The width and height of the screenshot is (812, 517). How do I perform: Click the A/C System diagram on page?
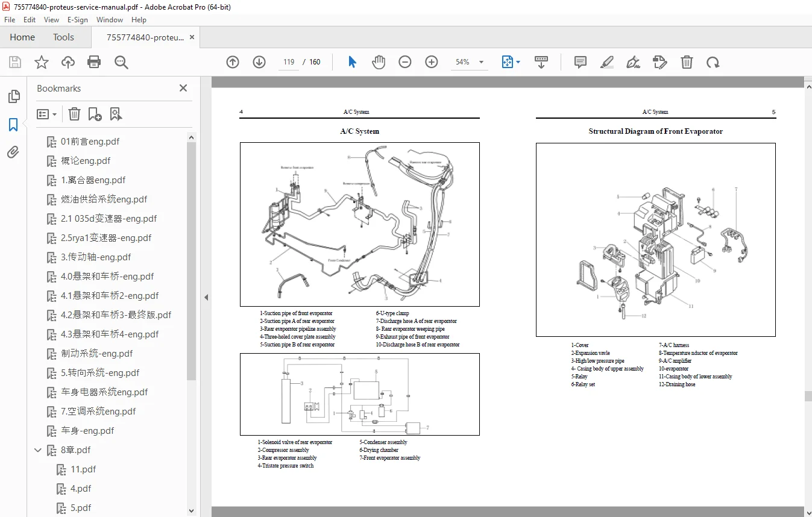(360, 224)
